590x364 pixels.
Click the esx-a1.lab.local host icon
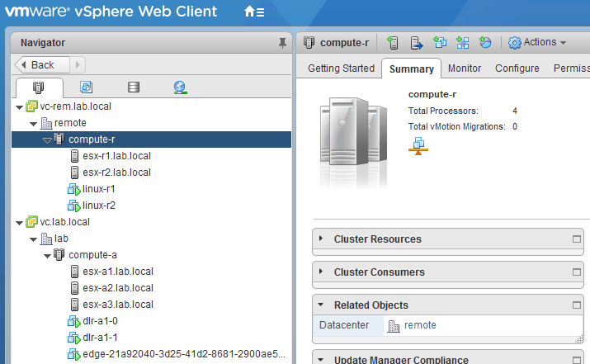[x=74, y=272]
